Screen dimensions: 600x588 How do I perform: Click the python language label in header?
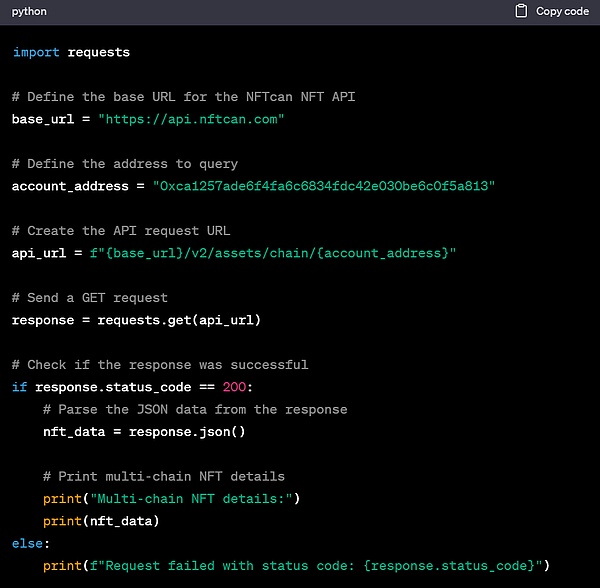tap(29, 11)
